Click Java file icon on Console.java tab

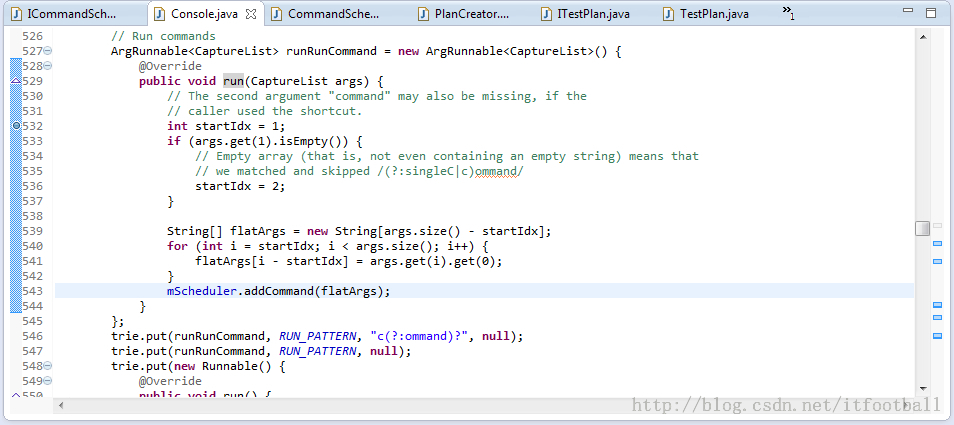(159, 13)
